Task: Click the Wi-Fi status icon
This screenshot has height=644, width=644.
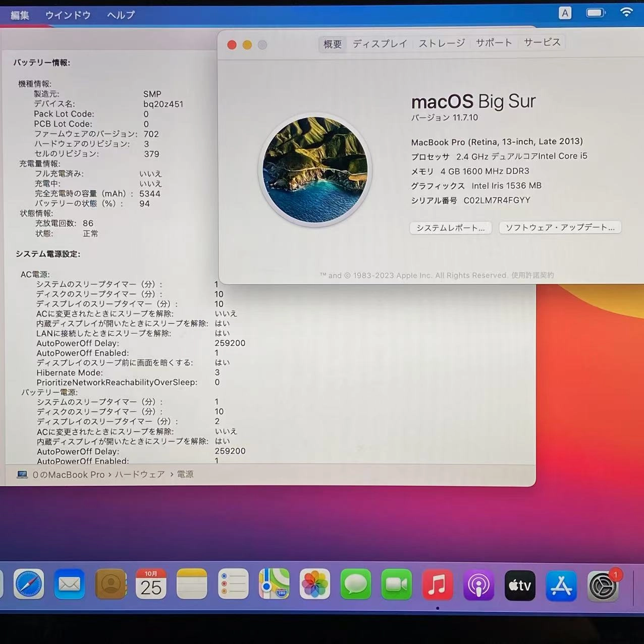Action: click(x=627, y=12)
